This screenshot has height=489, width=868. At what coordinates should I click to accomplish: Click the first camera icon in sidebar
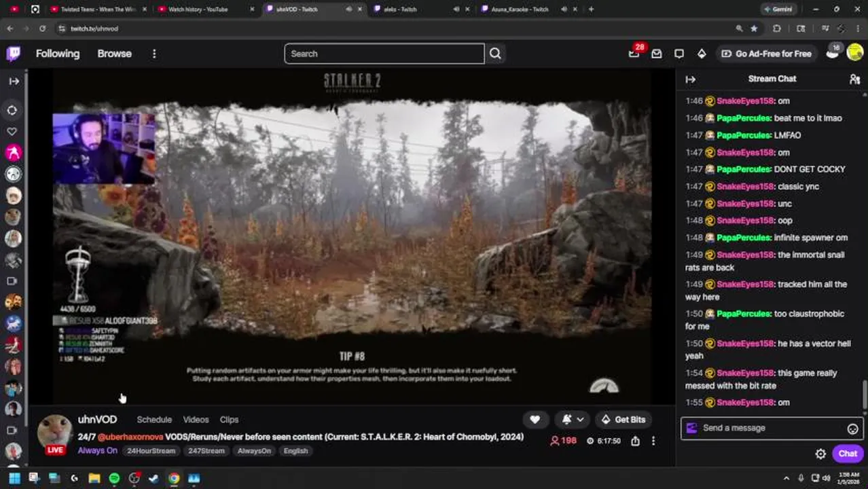point(12,280)
